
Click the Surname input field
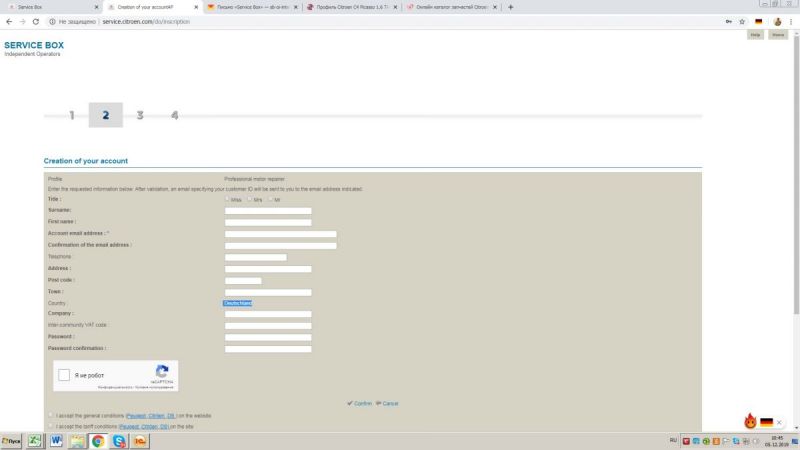(x=268, y=211)
